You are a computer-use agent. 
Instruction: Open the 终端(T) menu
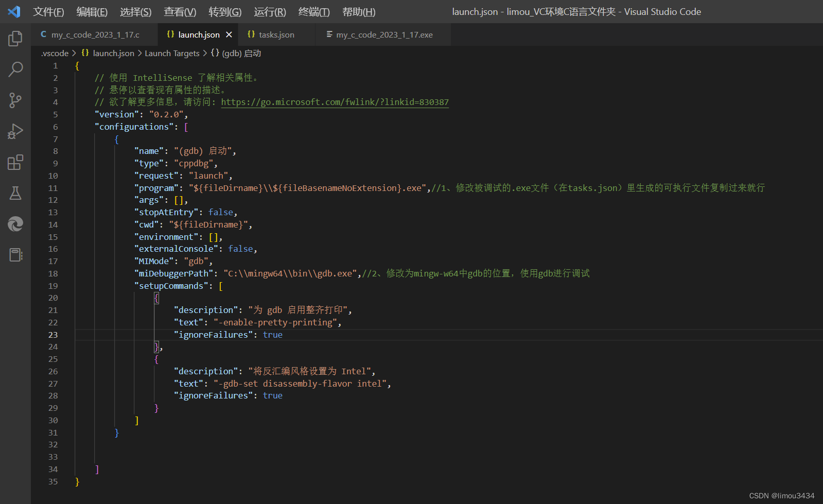click(x=314, y=12)
